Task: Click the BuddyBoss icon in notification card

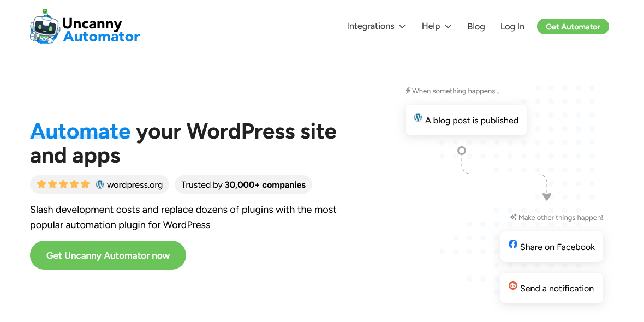Action: (x=513, y=285)
